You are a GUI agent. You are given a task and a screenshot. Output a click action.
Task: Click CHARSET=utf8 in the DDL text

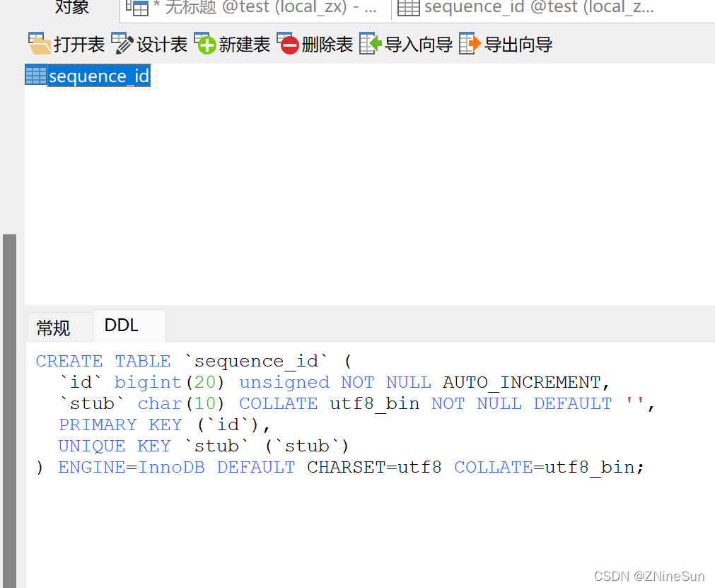374,467
